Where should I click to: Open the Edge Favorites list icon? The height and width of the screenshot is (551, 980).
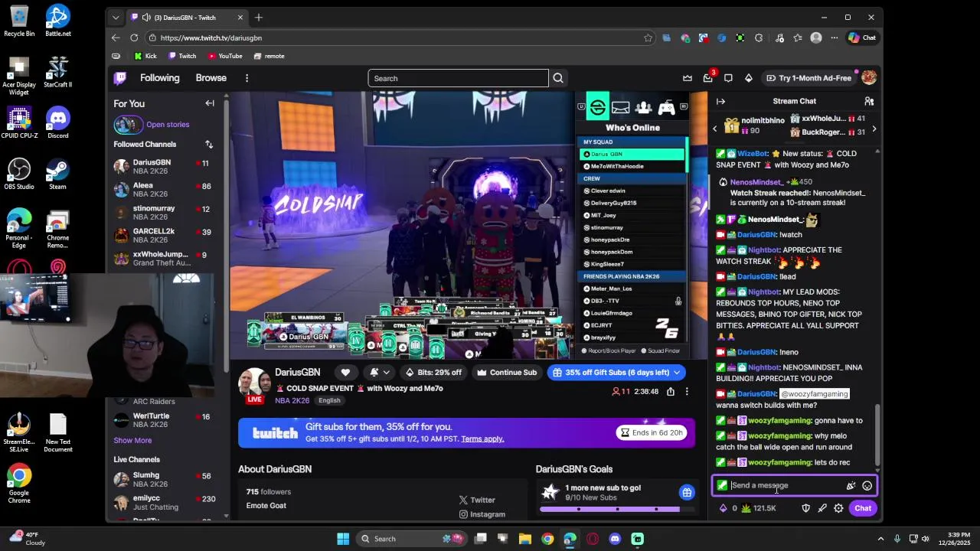pos(798,37)
